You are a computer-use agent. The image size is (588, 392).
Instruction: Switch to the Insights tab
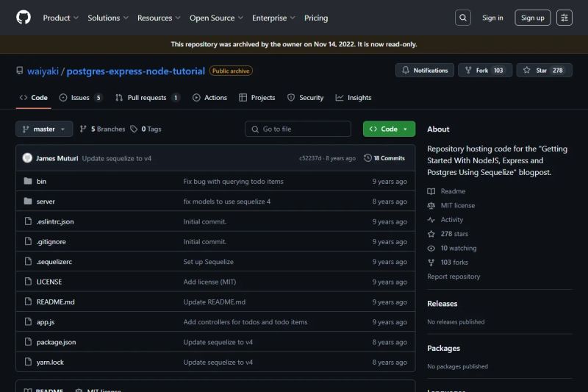(354, 98)
